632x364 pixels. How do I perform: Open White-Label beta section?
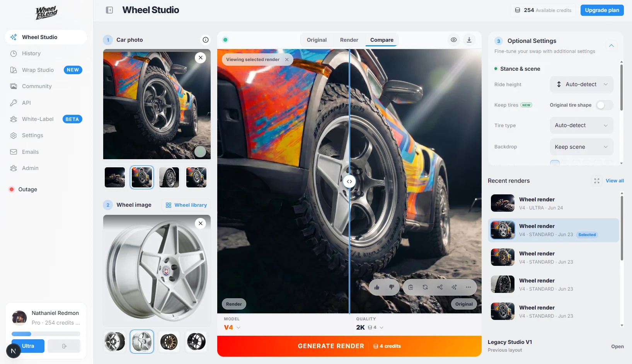(x=46, y=119)
